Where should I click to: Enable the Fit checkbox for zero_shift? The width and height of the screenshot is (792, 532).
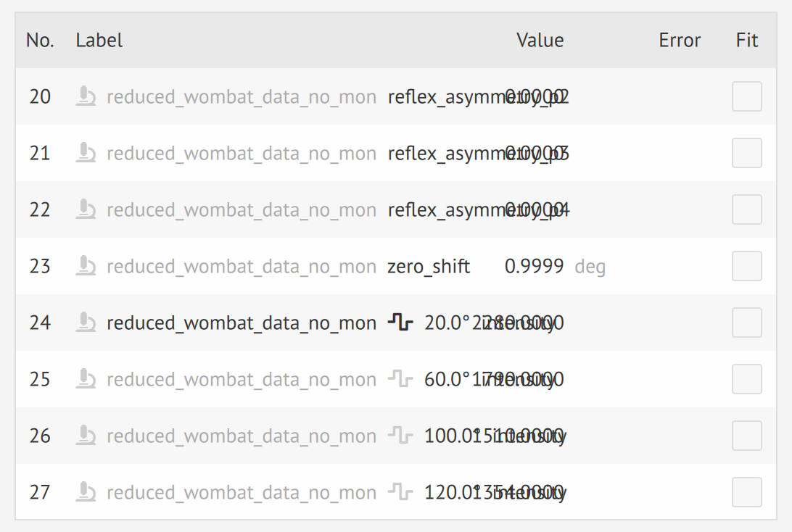click(746, 266)
